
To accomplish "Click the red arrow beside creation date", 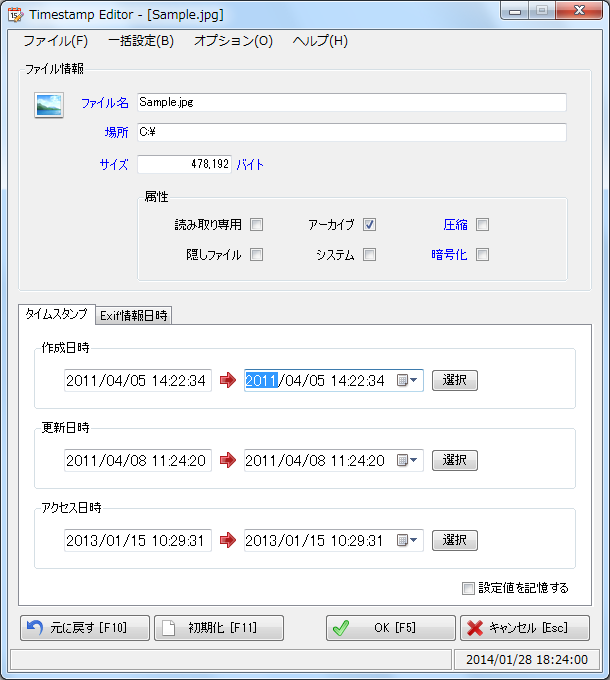I will pos(228,380).
